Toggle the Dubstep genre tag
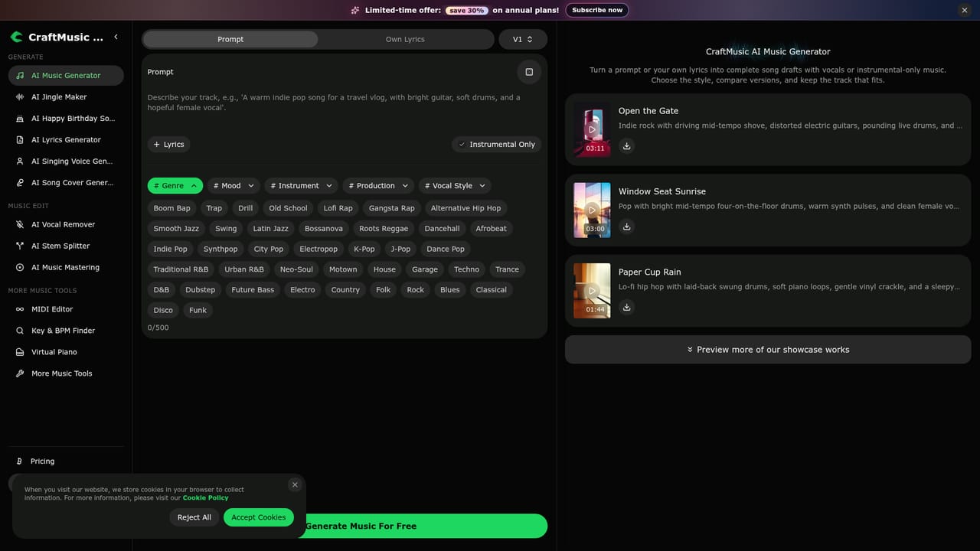980x551 pixels. [201, 290]
